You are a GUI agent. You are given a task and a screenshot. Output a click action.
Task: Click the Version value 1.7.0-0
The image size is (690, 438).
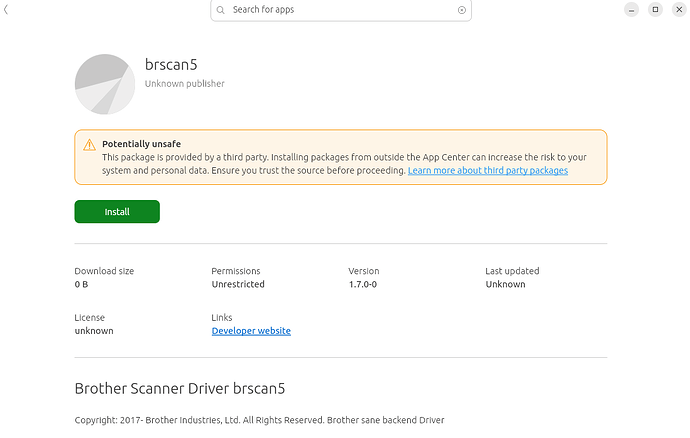(x=363, y=284)
